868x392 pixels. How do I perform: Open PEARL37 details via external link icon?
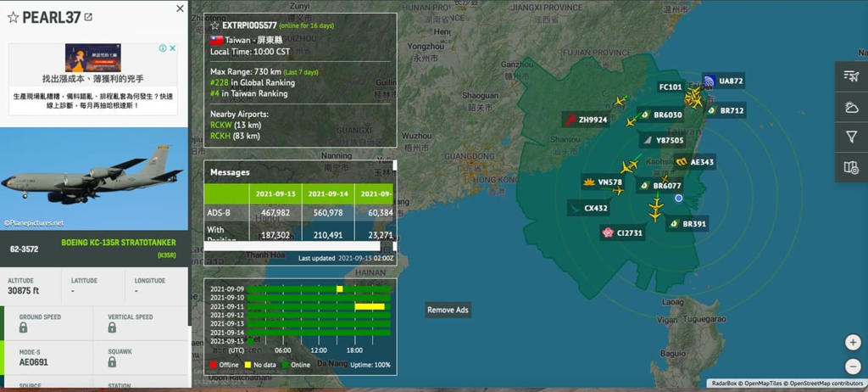88,17
